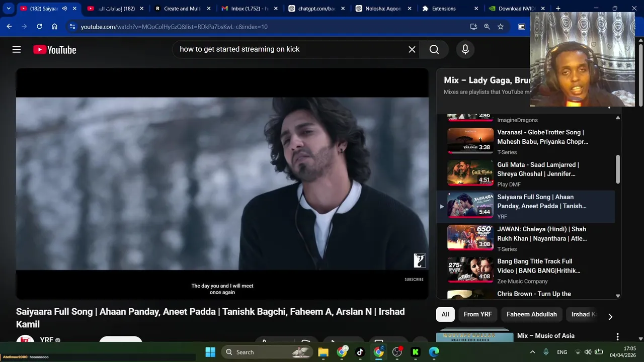This screenshot has width=644, height=362.
Task: Start voice search with the microphone
Action: (465, 49)
